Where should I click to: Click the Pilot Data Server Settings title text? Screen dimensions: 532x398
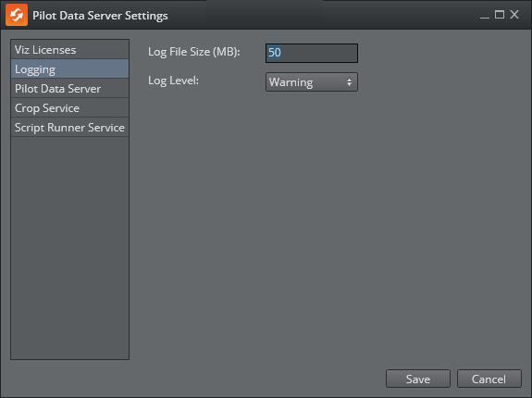[100, 16]
